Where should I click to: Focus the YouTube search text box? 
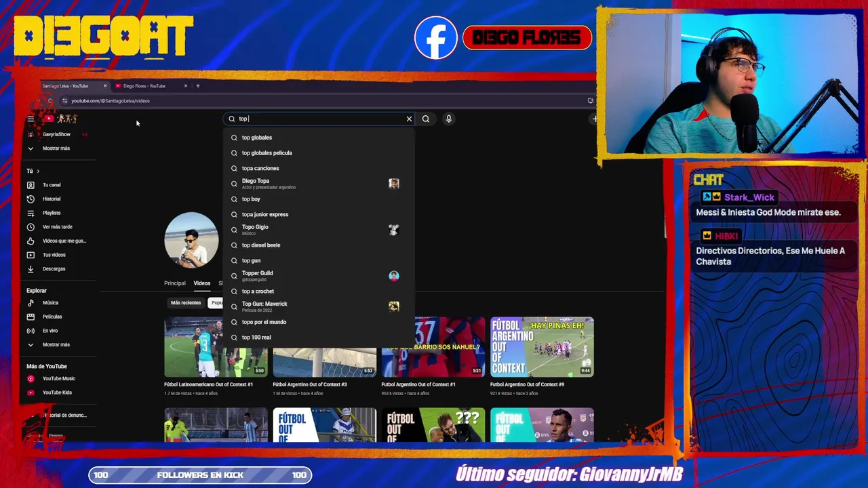[319, 119]
